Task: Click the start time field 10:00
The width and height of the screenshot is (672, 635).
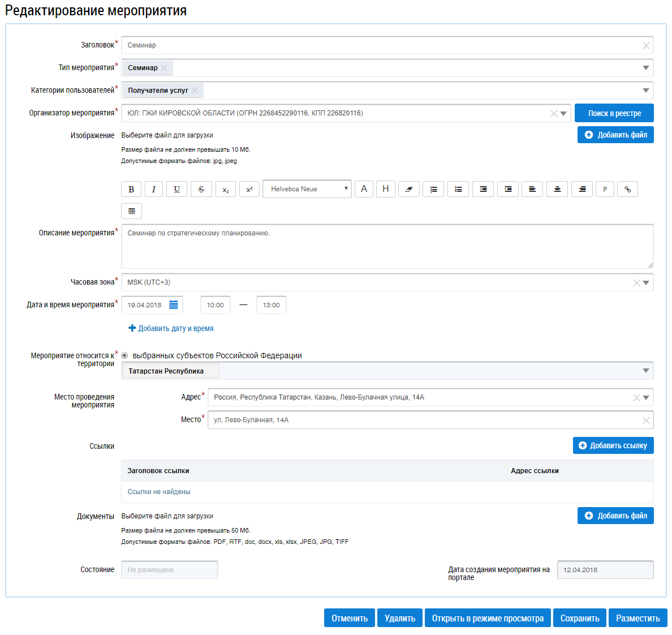Action: (x=216, y=305)
